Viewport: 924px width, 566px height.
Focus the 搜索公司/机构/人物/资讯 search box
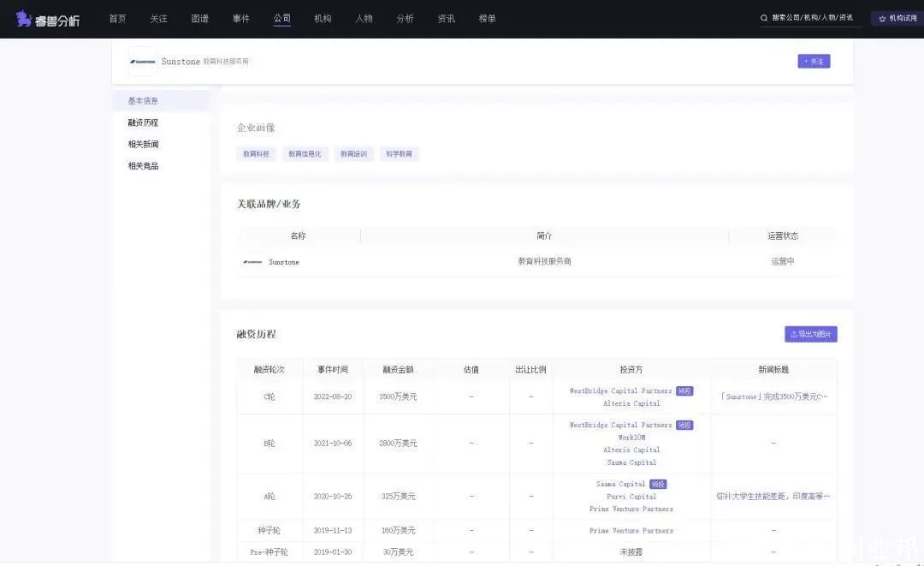click(810, 18)
